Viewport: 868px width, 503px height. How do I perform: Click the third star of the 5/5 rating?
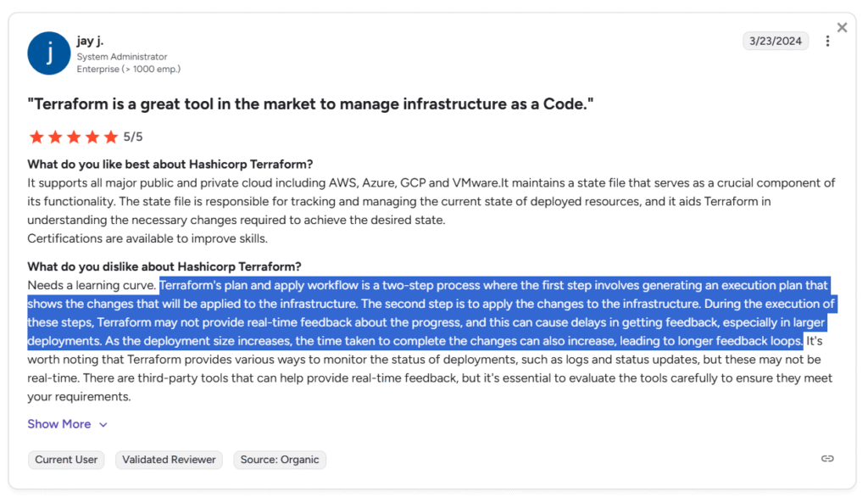coord(74,136)
